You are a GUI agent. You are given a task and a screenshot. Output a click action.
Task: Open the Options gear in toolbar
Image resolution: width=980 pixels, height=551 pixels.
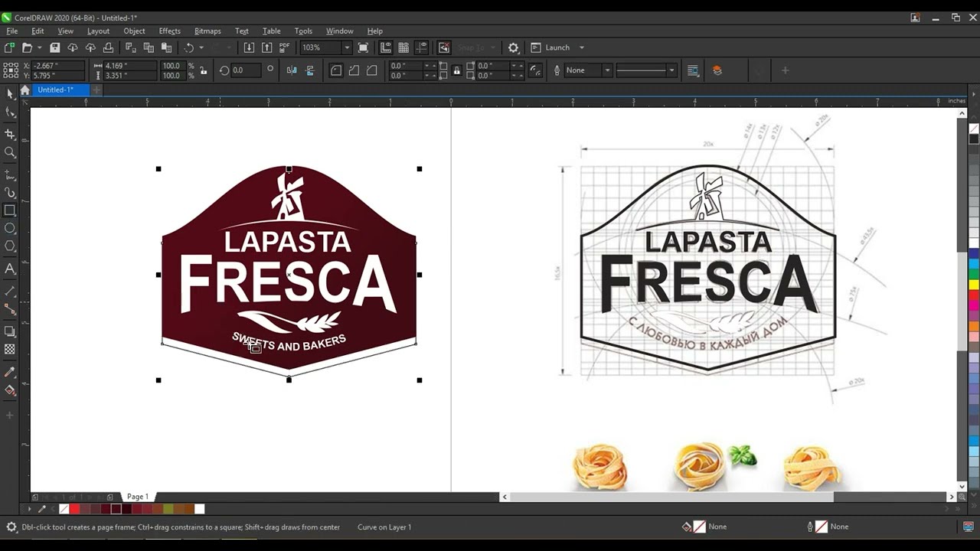pos(514,47)
